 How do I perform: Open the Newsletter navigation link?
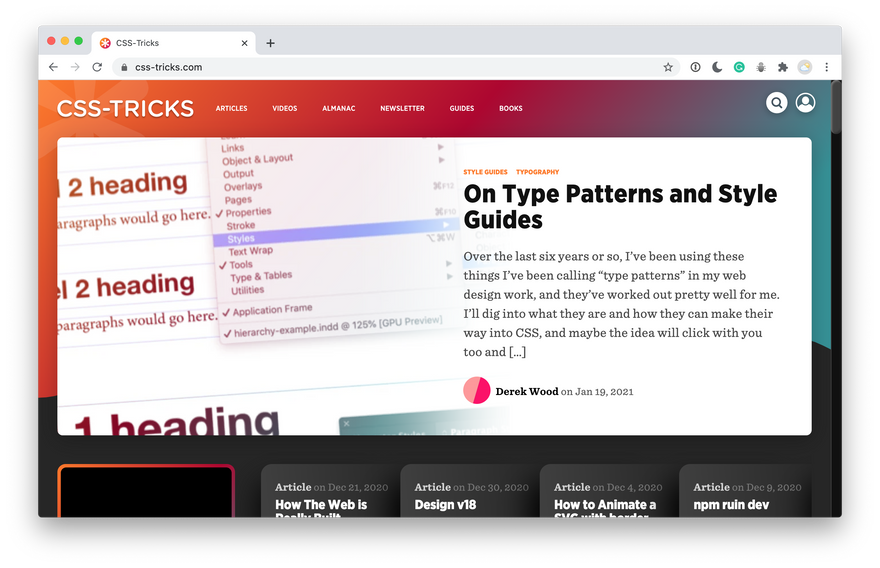click(x=402, y=108)
